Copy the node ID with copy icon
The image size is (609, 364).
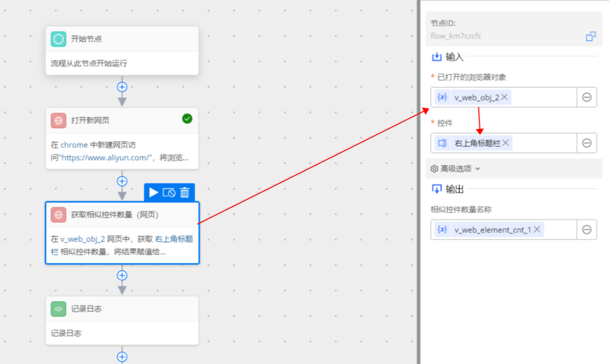591,36
